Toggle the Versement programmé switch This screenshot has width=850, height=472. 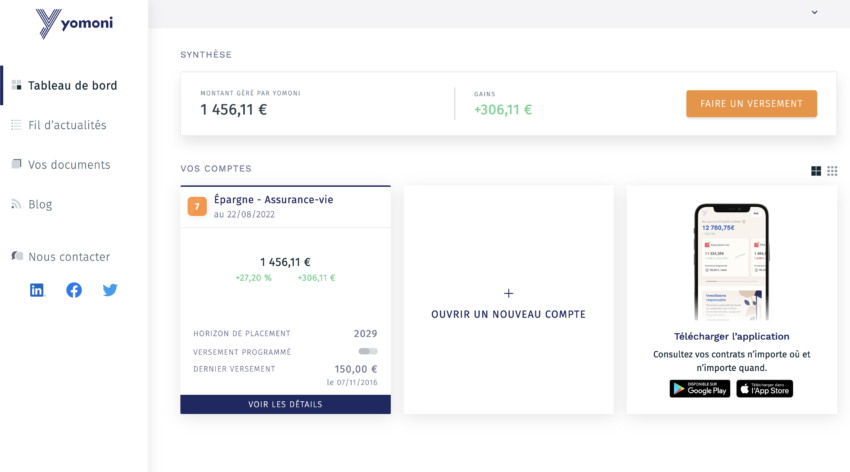pyautogui.click(x=368, y=351)
